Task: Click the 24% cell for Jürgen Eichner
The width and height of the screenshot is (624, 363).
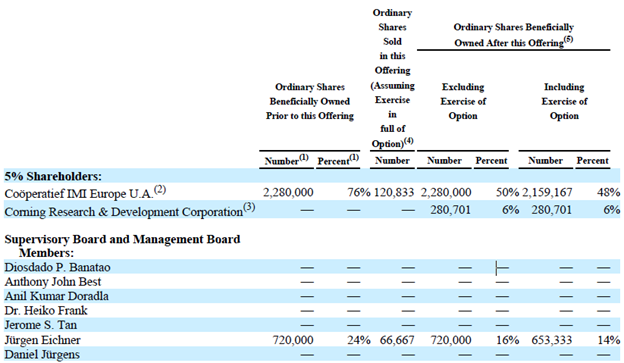Action: pyautogui.click(x=359, y=340)
